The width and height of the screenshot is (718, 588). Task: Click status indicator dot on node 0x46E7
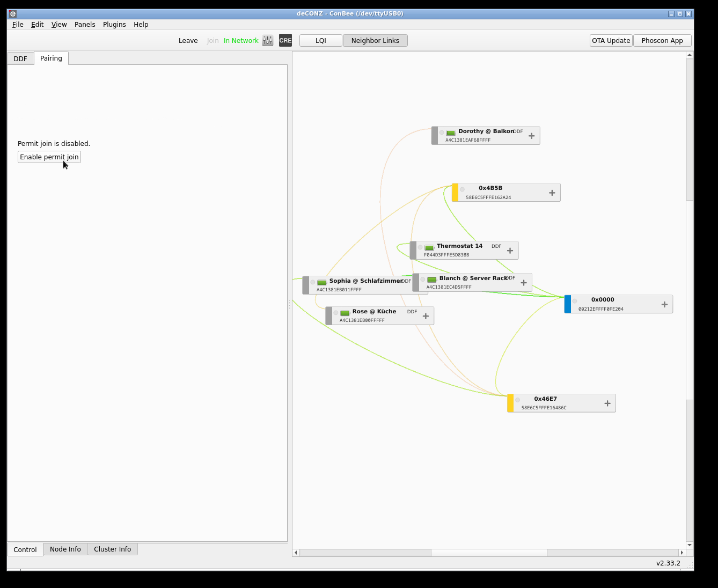pyautogui.click(x=517, y=400)
